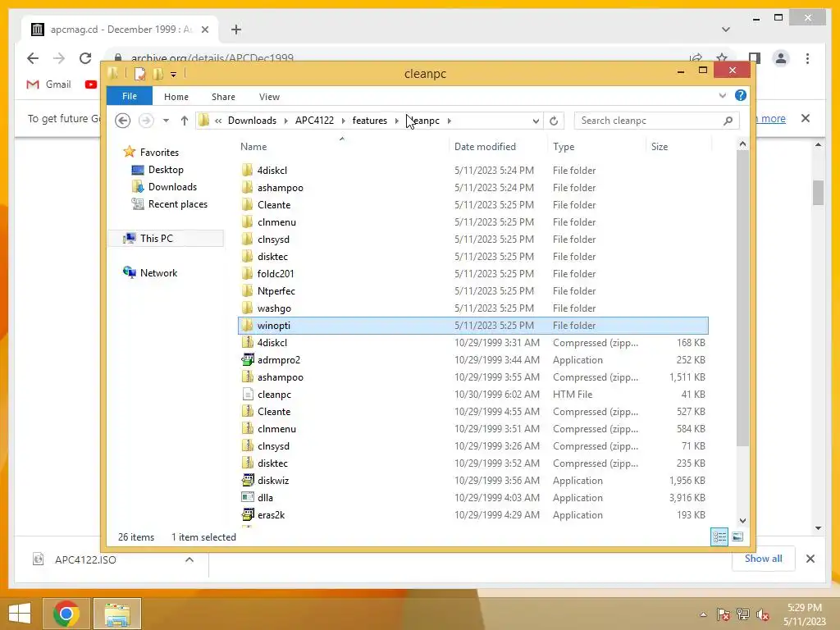
Task: Open Chrome from the taskbar
Action: (x=66, y=614)
